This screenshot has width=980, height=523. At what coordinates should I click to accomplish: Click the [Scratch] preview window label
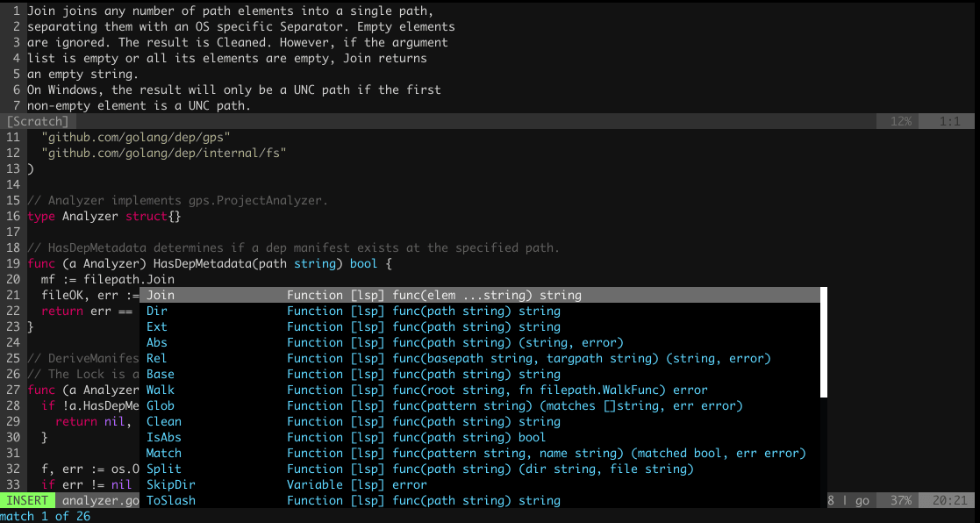pyautogui.click(x=37, y=121)
